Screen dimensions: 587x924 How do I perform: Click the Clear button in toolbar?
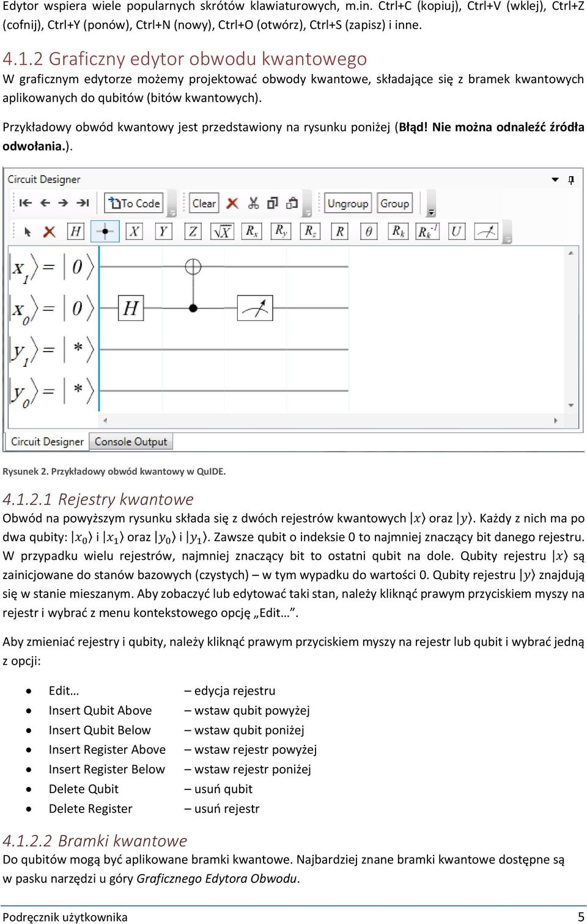click(x=204, y=203)
